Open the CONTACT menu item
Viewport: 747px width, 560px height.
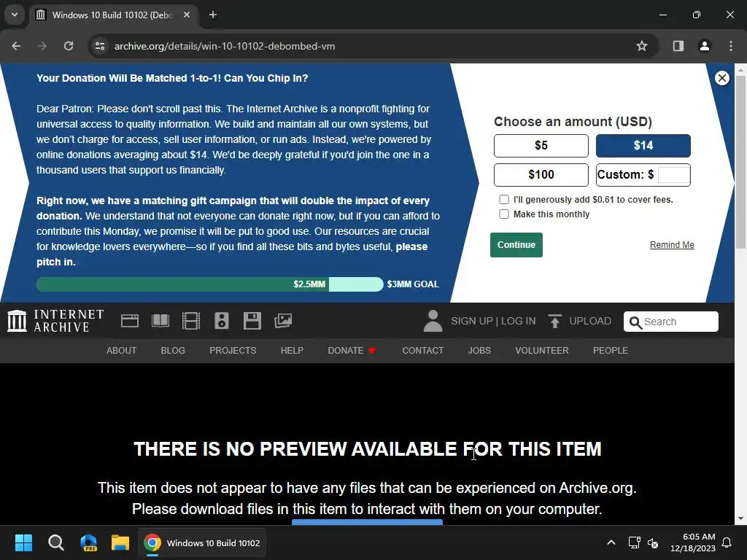click(x=422, y=351)
